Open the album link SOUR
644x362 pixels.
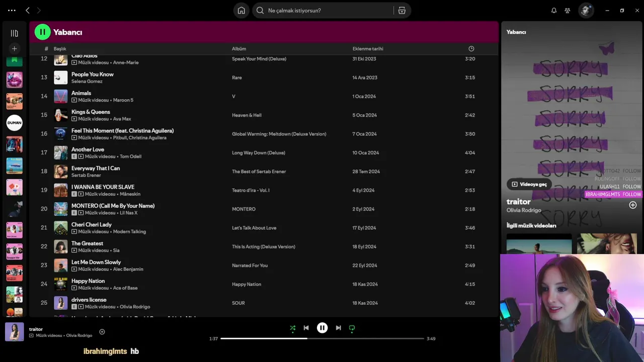[238, 303]
